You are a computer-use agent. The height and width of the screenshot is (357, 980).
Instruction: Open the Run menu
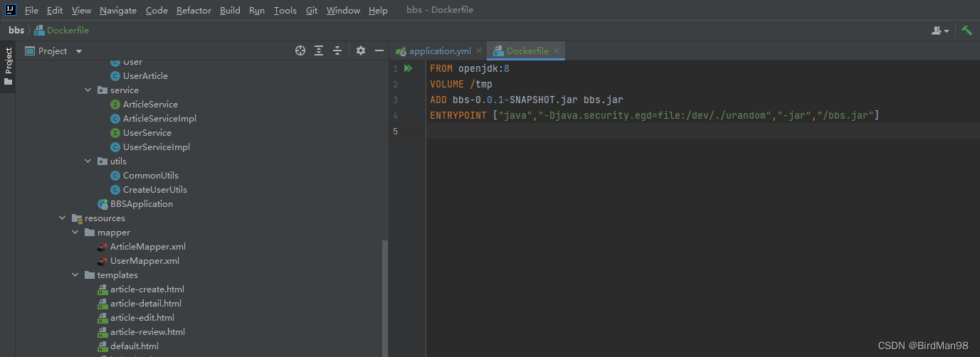coord(257,10)
